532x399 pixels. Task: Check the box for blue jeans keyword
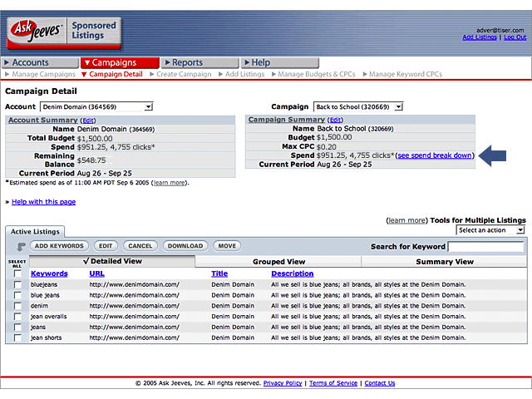[17, 295]
